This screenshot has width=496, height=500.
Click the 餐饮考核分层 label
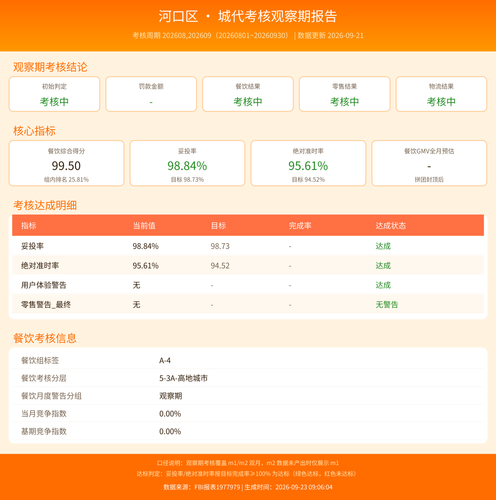pos(44,378)
